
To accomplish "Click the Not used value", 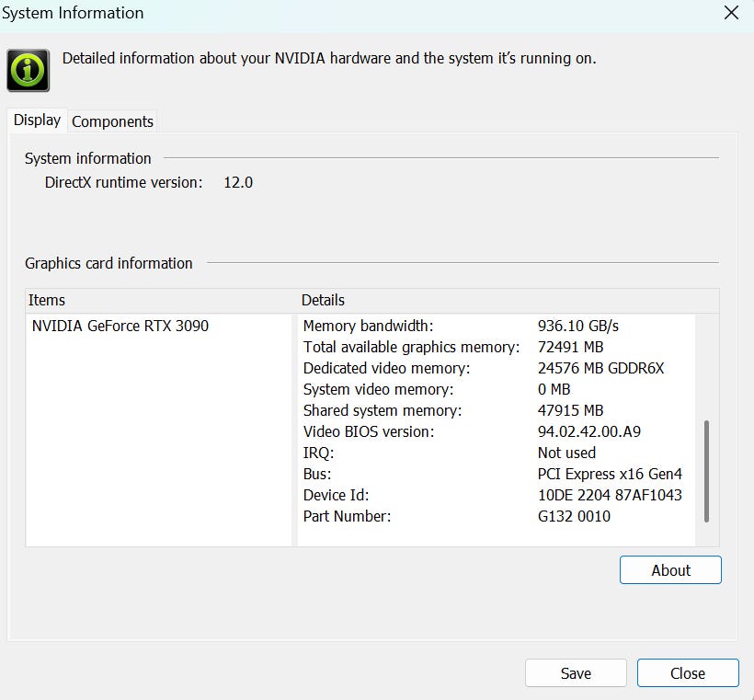I will click(x=566, y=453).
